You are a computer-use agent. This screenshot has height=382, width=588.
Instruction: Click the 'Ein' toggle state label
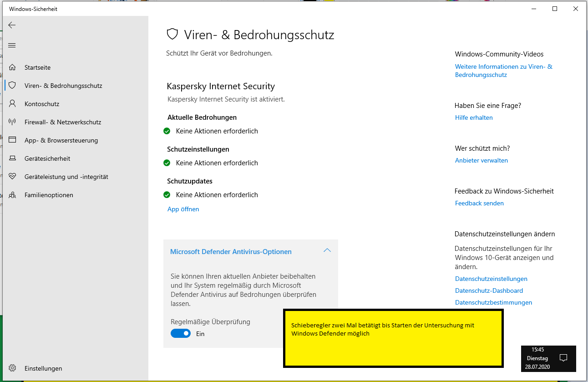pyautogui.click(x=200, y=334)
